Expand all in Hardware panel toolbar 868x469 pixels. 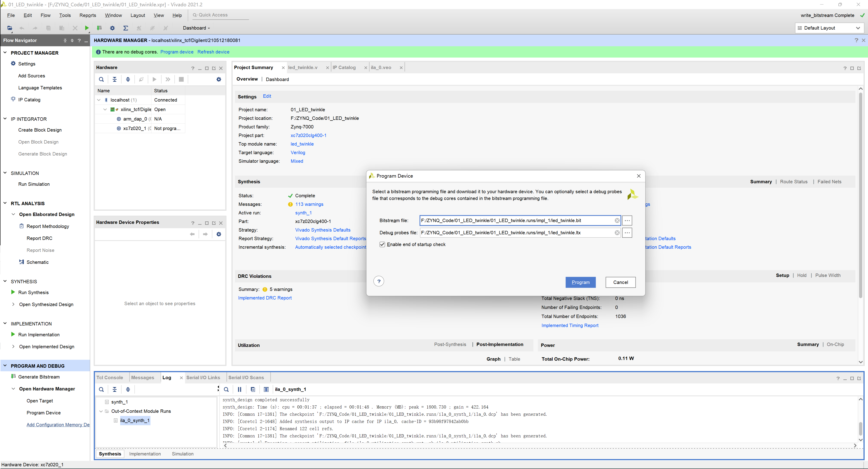[128, 79]
